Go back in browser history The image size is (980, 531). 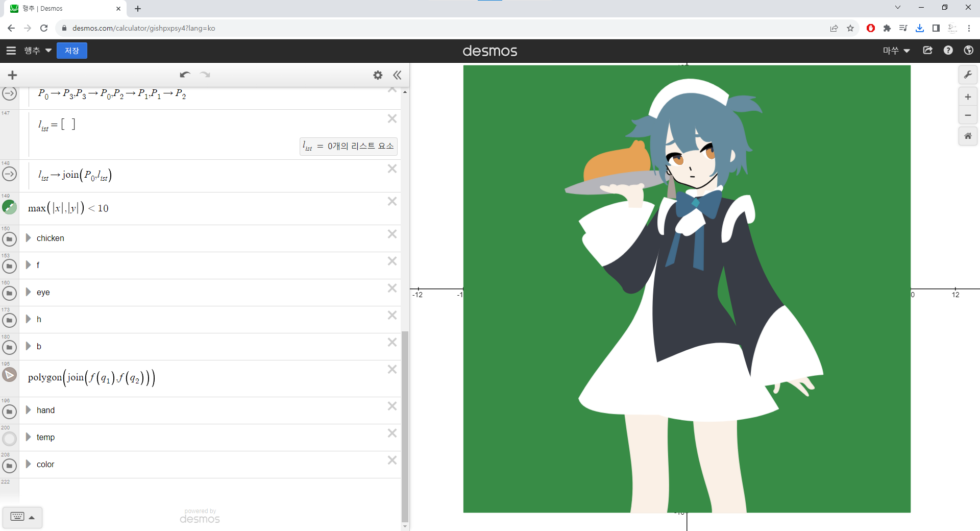[x=11, y=28]
